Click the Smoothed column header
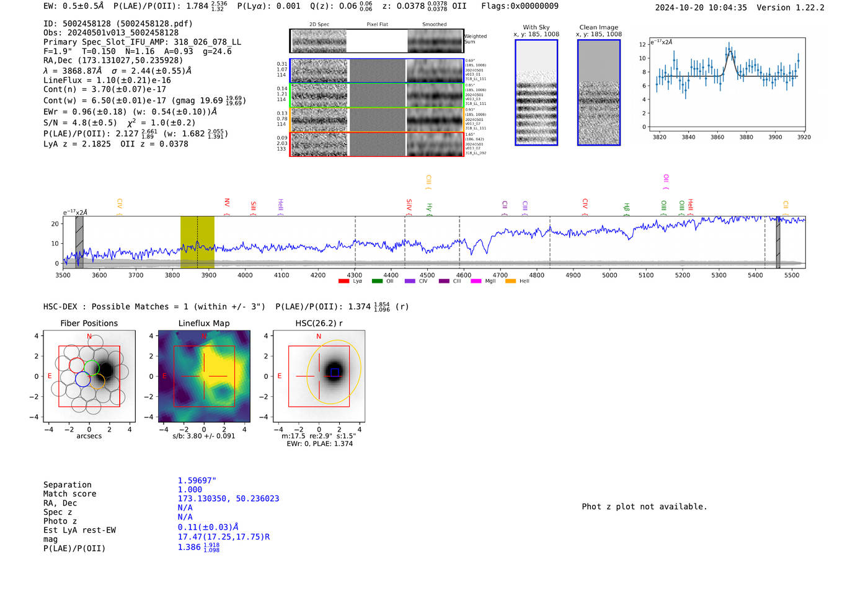868x591 pixels. [434, 24]
